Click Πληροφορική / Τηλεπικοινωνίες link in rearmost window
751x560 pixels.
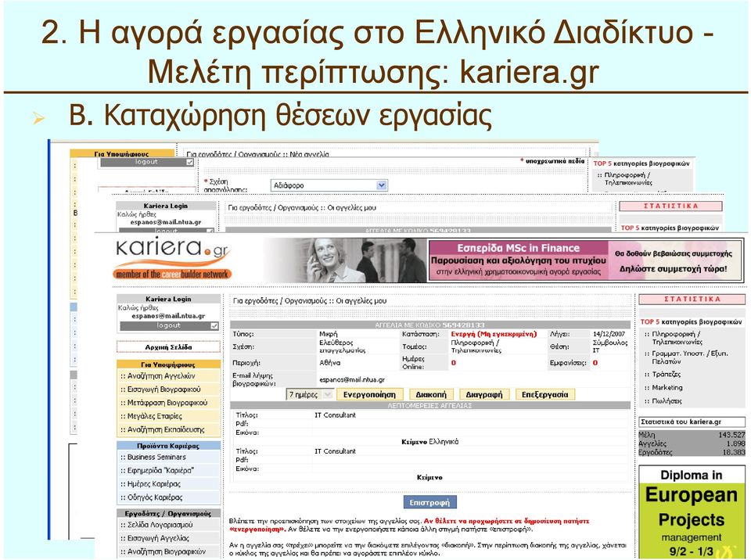[628, 178]
